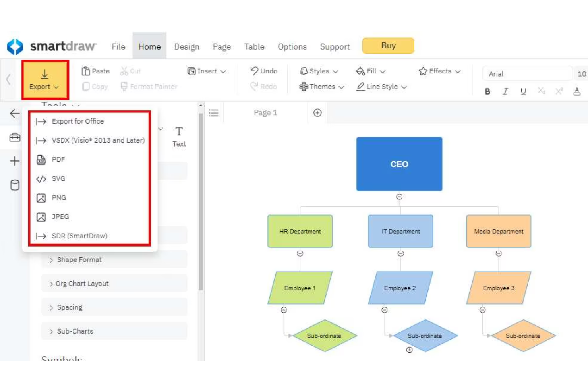The image size is (588, 392).
Task: Select the Media Department box
Action: pyautogui.click(x=499, y=231)
